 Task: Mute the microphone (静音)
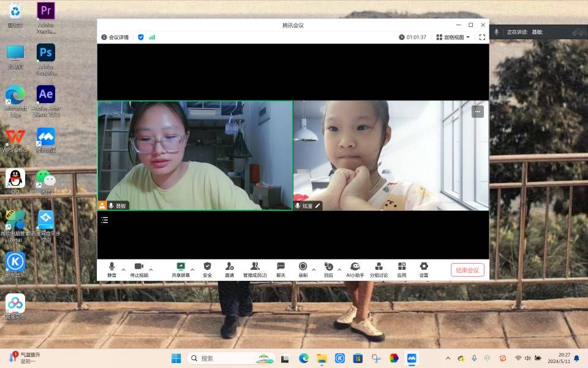click(111, 269)
